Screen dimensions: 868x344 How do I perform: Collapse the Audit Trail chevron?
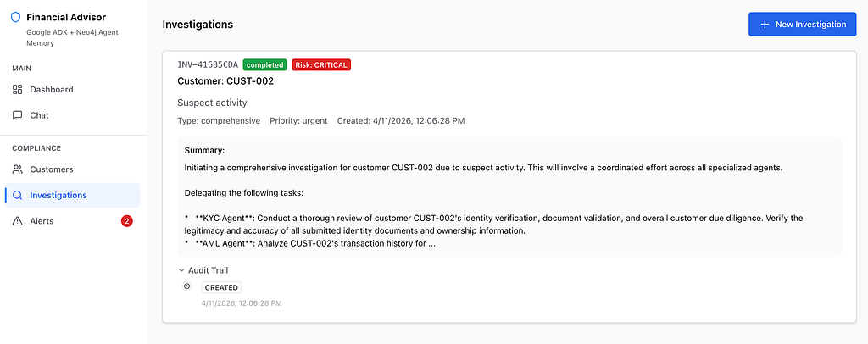coord(181,270)
